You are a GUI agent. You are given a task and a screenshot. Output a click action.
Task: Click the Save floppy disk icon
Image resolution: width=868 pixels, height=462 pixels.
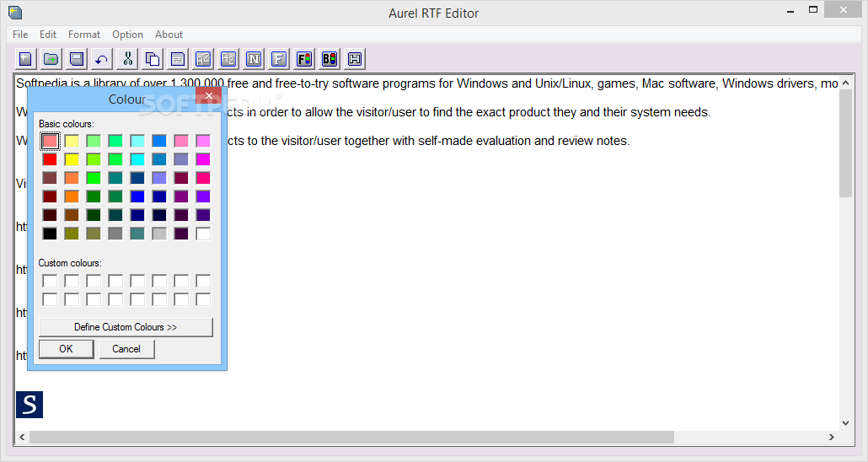[x=77, y=59]
